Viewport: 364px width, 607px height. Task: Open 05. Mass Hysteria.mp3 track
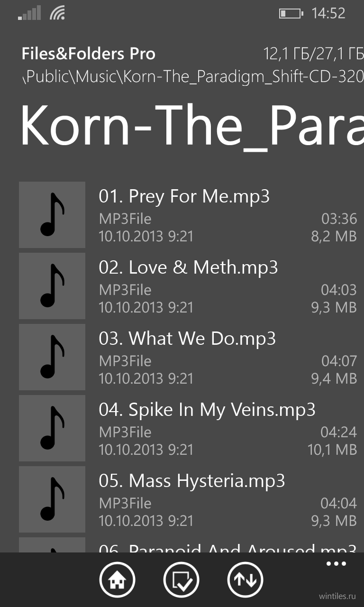click(x=188, y=499)
